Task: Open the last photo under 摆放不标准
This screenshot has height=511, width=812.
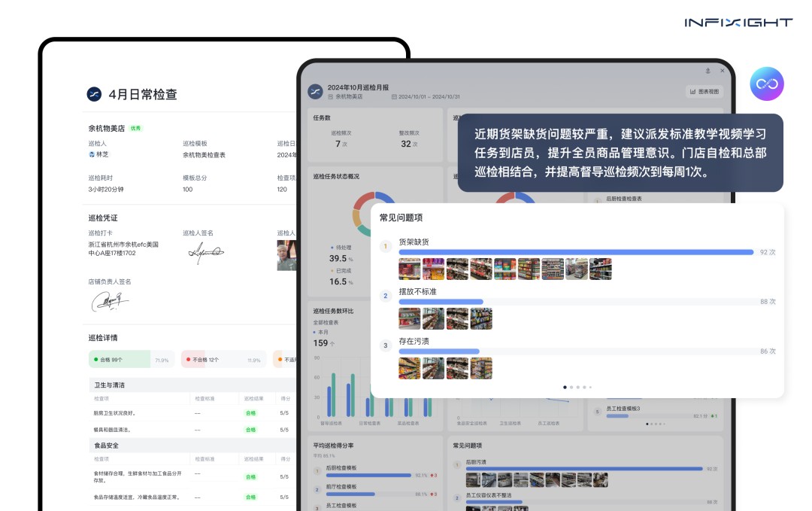Action: coord(481,319)
